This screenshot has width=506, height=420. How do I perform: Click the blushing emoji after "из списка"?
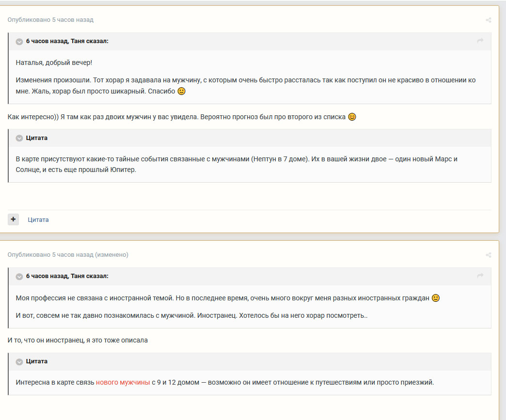click(x=352, y=117)
